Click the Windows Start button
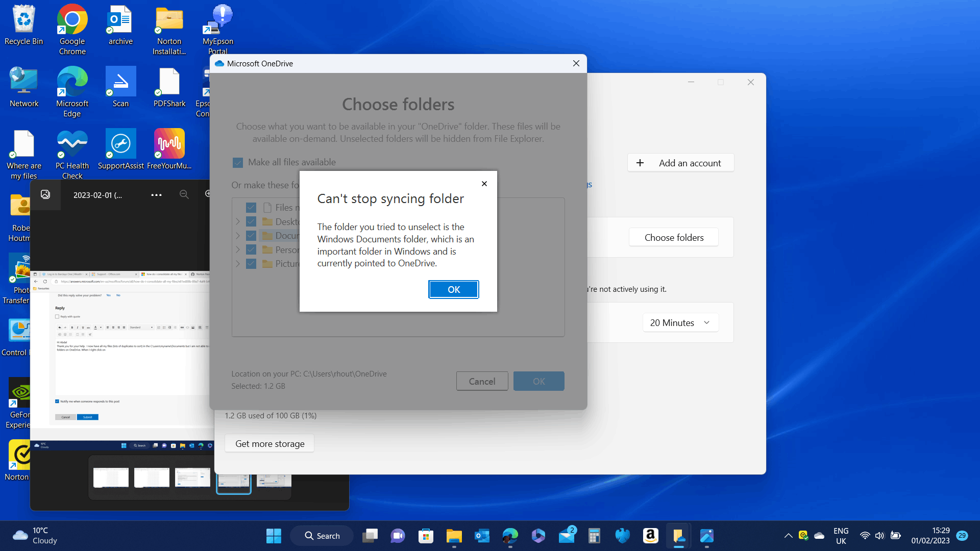The height and width of the screenshot is (551, 980). pos(274,536)
